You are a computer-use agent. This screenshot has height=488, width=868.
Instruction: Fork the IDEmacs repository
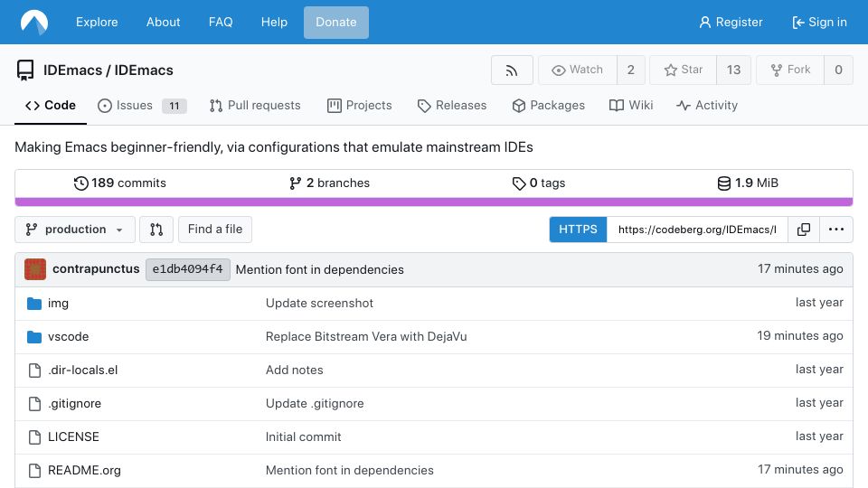(790, 70)
